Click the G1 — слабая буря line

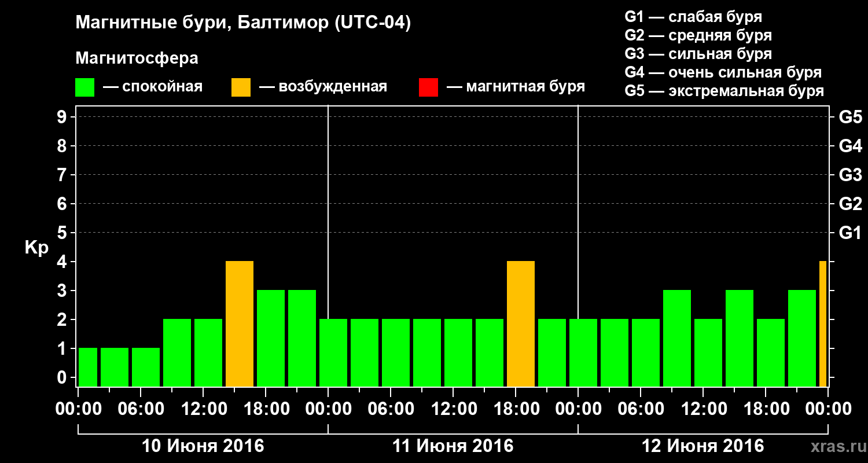(x=693, y=17)
